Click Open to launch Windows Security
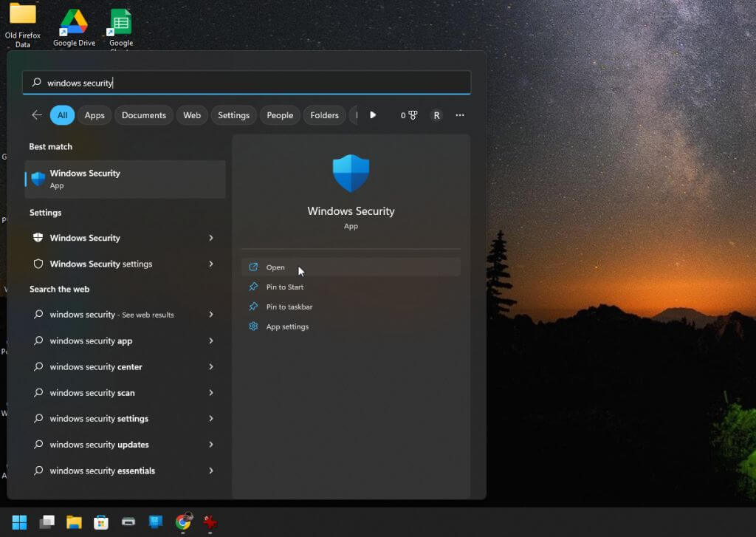Viewport: 756px width, 537px height. [275, 267]
